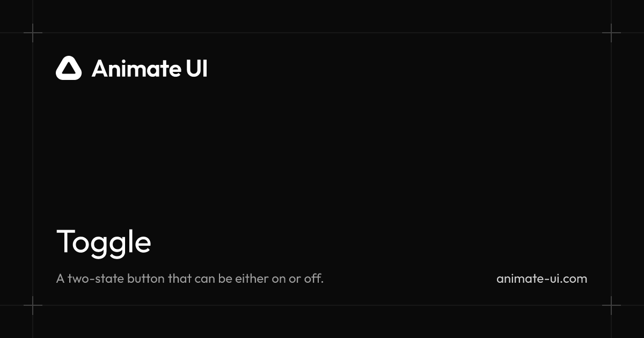Click the bottom-left crosshair corner marker
This screenshot has height=338, width=644.
(x=33, y=305)
